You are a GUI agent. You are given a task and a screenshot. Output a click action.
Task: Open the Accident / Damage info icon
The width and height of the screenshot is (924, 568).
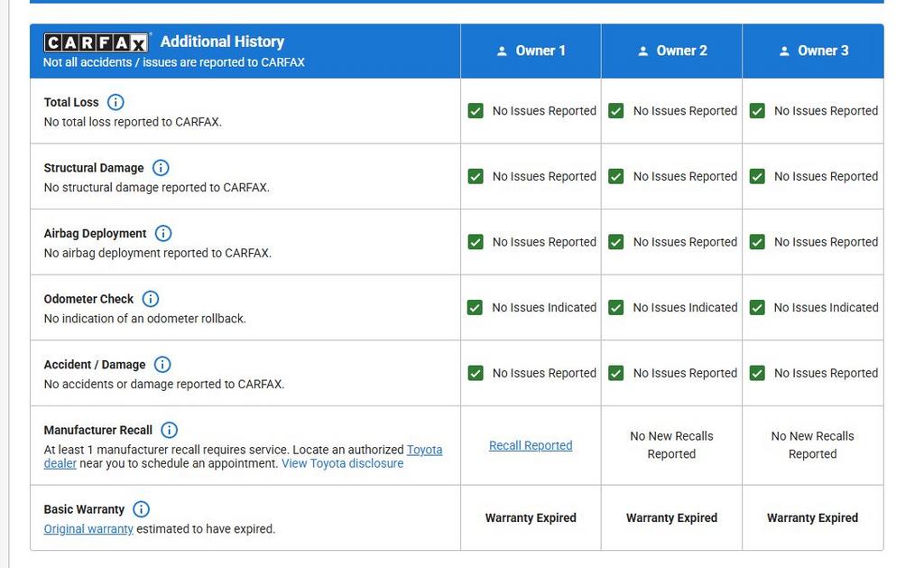pos(162,365)
